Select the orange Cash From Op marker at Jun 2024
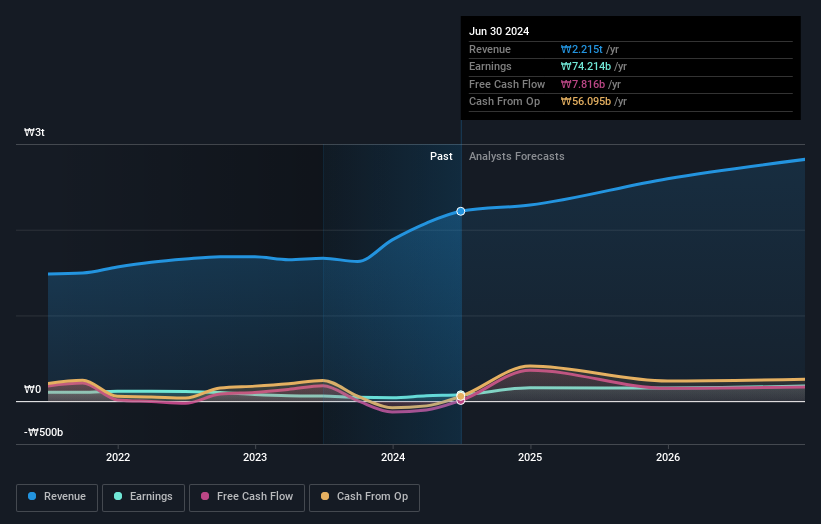The image size is (821, 524). pos(461,396)
